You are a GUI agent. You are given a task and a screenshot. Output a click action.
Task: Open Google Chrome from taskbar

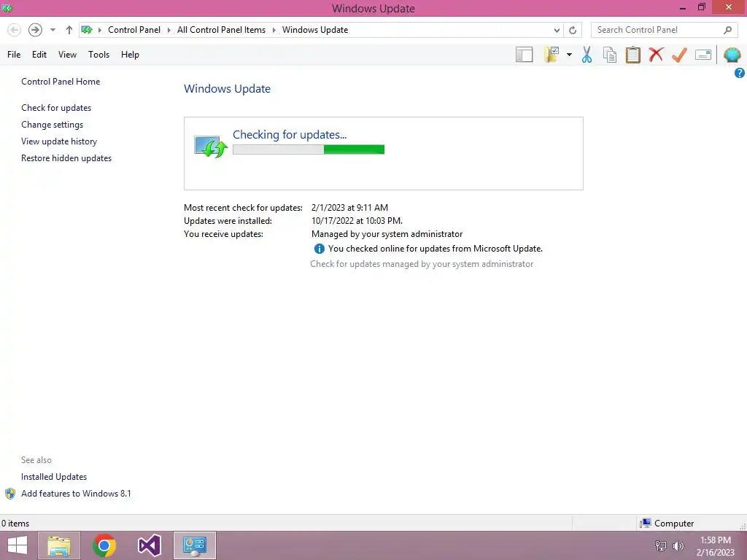[x=104, y=545]
